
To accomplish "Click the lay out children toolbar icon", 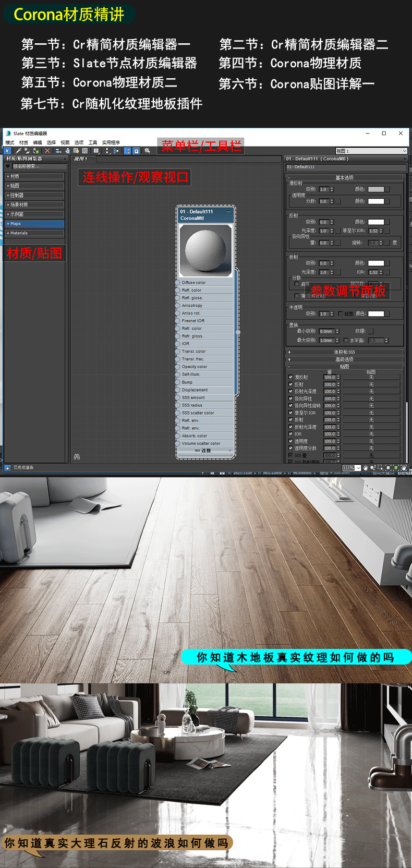I will [116, 151].
